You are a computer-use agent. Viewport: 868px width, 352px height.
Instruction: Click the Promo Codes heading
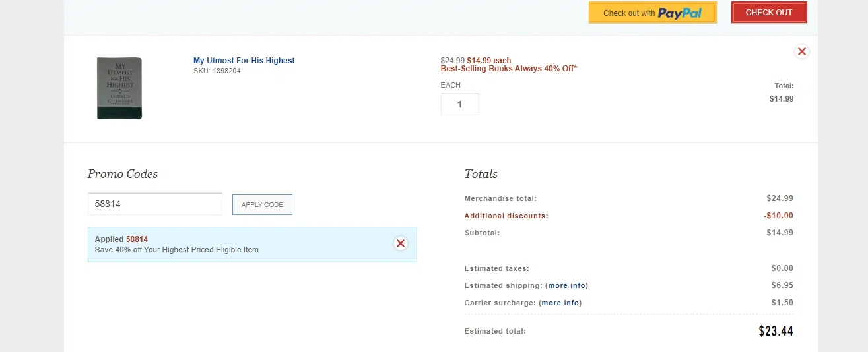(x=123, y=174)
